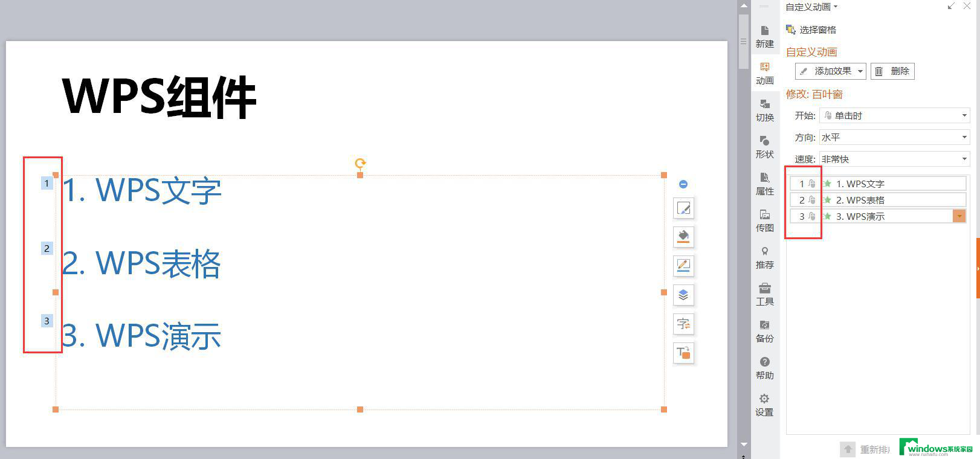Screen dimensions: 980x459
Task: Open the 开始 start trigger dropdown
Action: pyautogui.click(x=895, y=115)
